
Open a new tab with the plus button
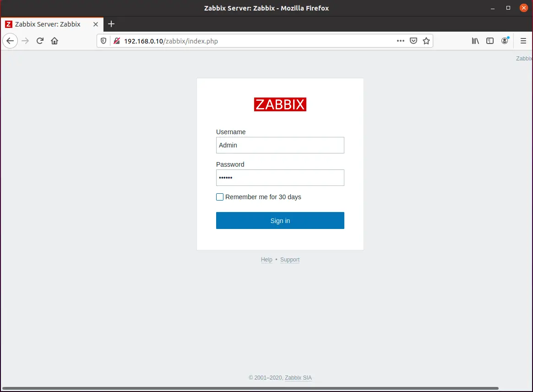[111, 24]
